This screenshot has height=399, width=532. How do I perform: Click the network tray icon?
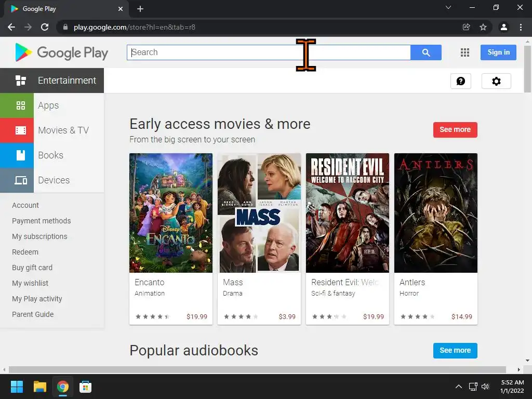pos(473,387)
